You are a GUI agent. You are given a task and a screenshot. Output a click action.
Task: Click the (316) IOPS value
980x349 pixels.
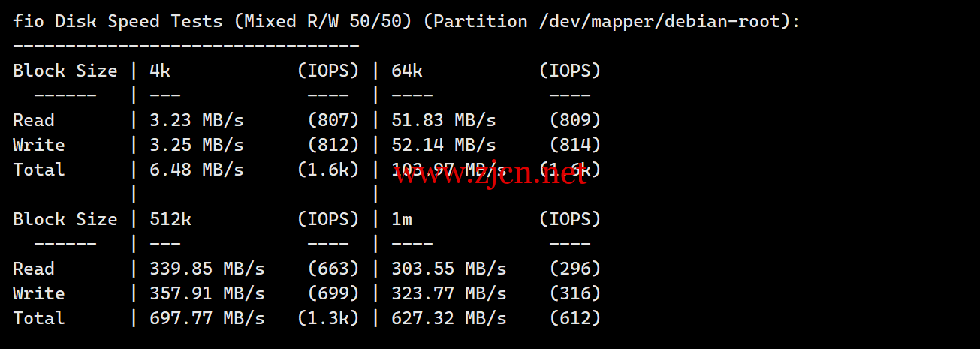point(575,293)
